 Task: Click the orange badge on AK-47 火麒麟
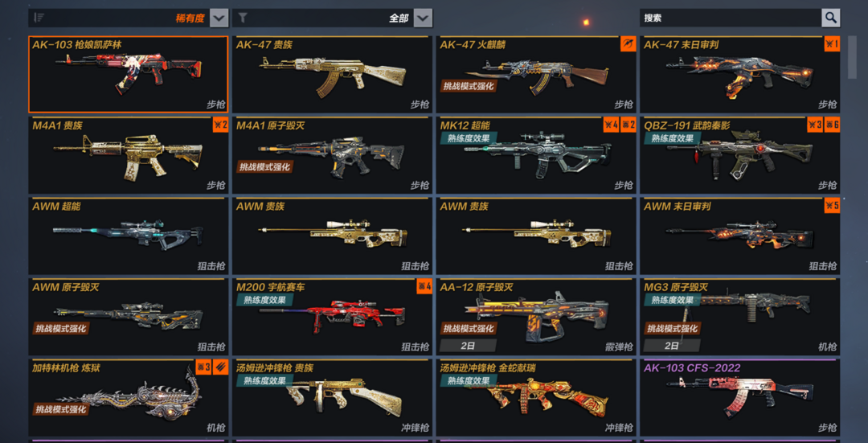tap(628, 43)
